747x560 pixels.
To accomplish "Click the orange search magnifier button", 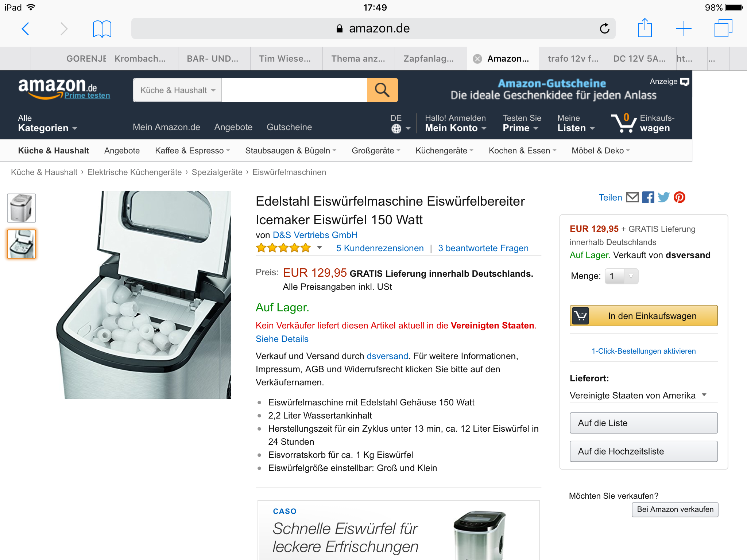I will click(x=382, y=90).
